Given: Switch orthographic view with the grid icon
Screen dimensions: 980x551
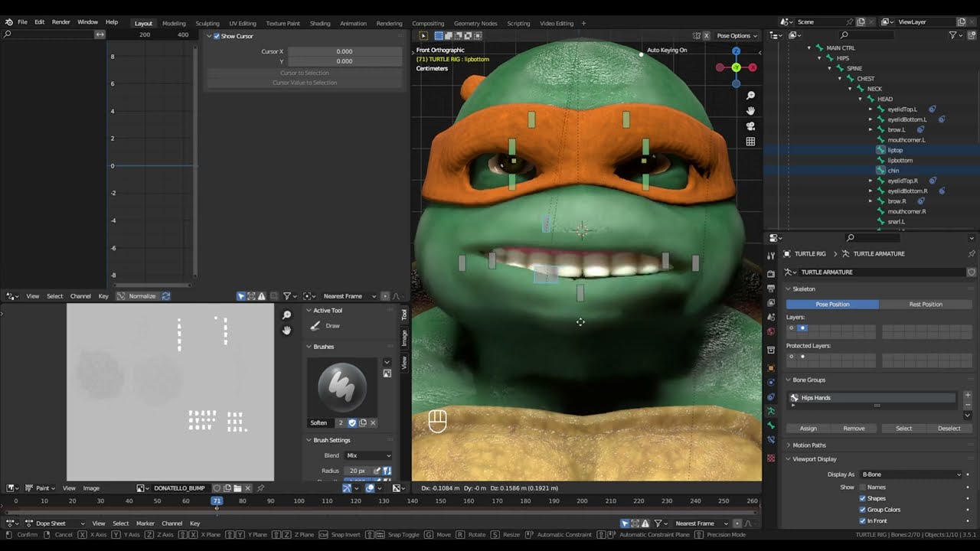Looking at the screenshot, I should [750, 142].
